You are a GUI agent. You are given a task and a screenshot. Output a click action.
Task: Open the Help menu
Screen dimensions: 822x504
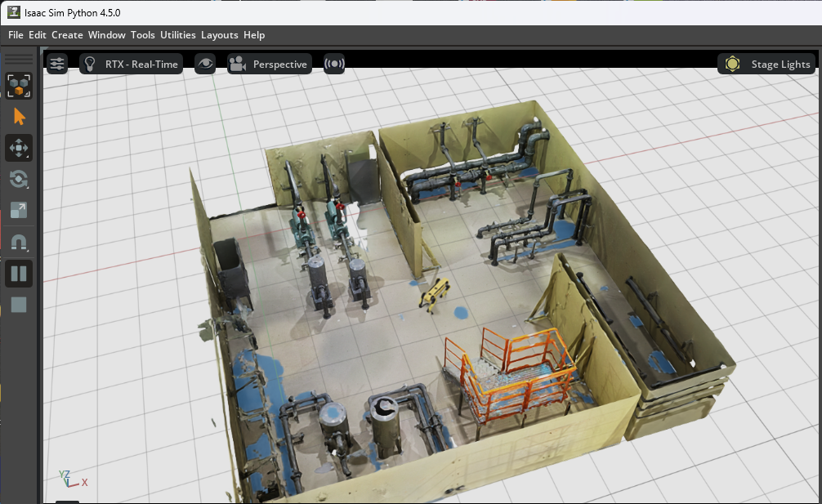click(254, 35)
